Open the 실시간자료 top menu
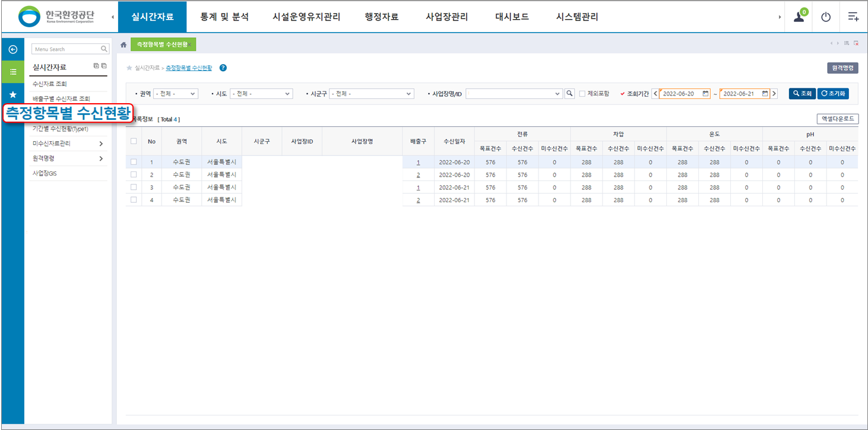This screenshot has width=868, height=430. tap(153, 17)
